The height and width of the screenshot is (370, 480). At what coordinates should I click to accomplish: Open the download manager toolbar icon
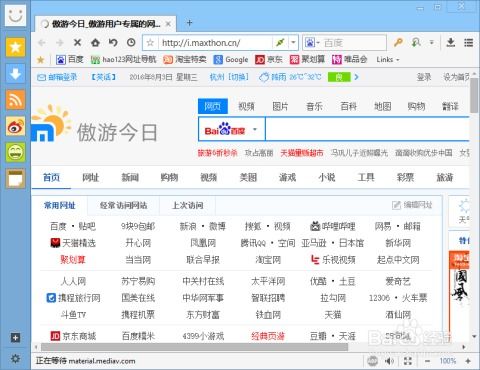click(451, 42)
